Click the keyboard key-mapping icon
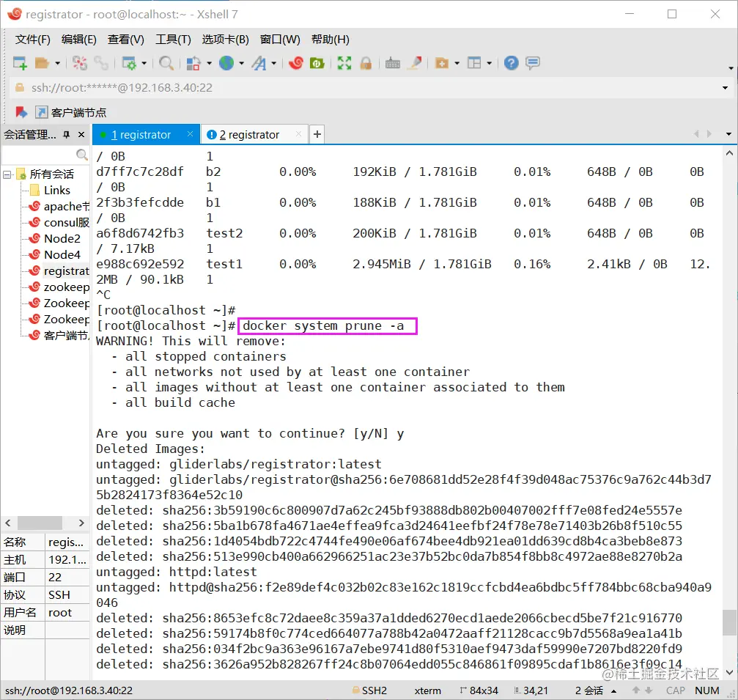738x700 pixels. pyautogui.click(x=393, y=62)
